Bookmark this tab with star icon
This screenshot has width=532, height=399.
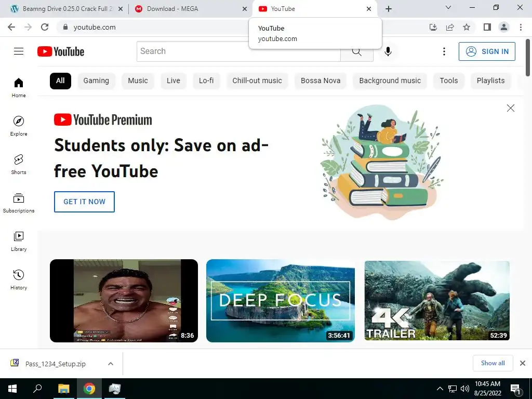pos(467,27)
